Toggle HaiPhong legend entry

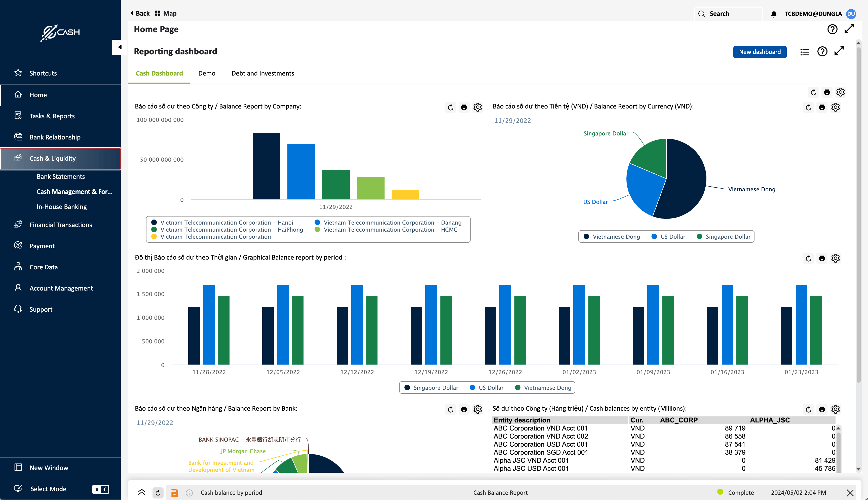click(227, 230)
